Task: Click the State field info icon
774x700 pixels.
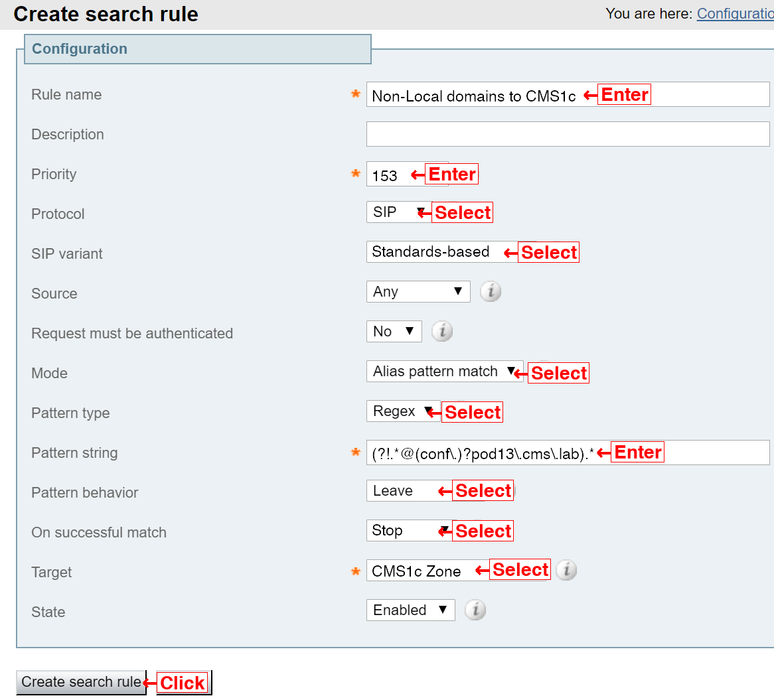Action: tap(475, 610)
